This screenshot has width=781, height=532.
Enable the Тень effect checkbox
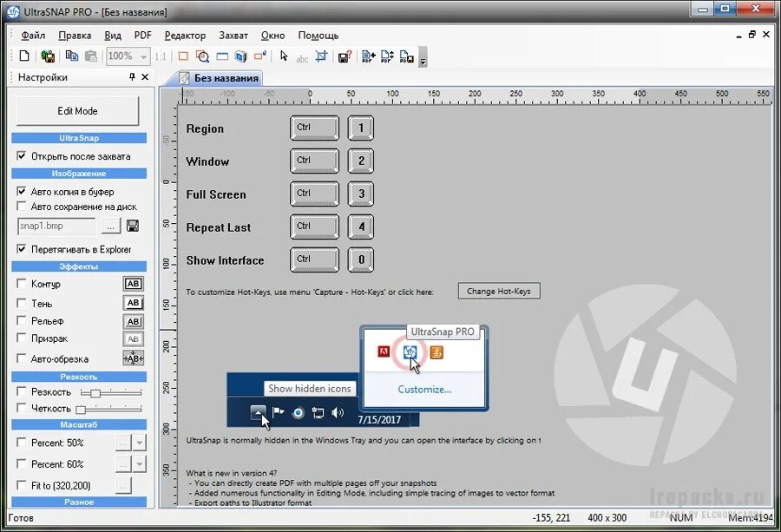[22, 303]
